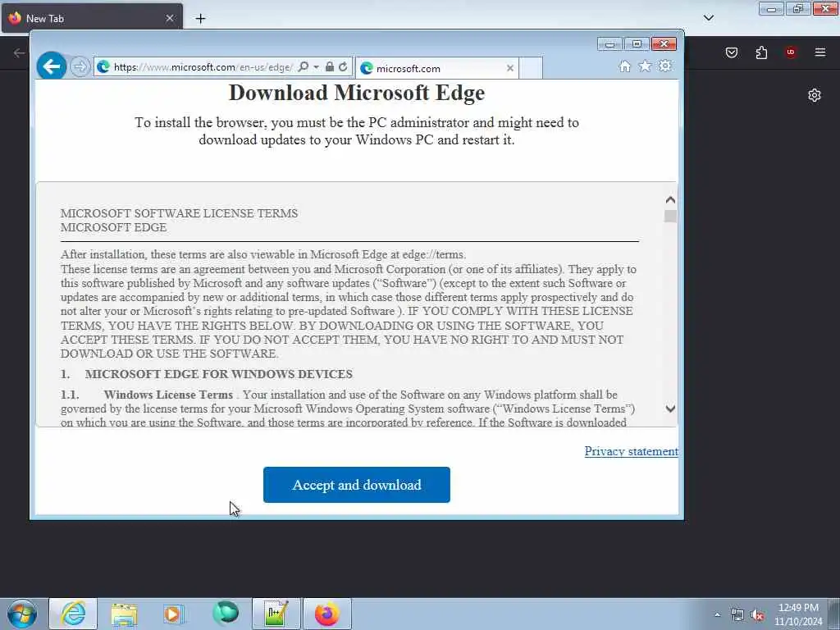Click the Firefox back arrow
Screen dimensions: 840x630
point(19,52)
